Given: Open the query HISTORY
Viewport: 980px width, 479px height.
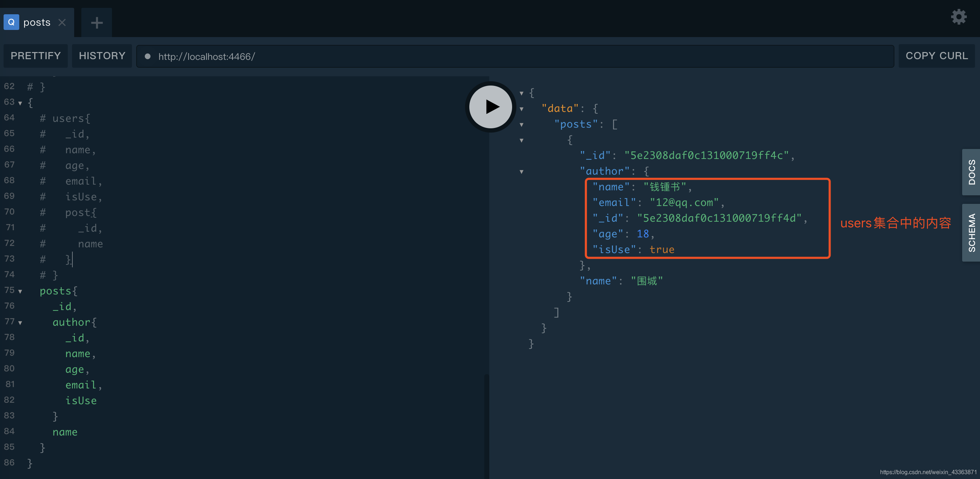Looking at the screenshot, I should click(102, 56).
